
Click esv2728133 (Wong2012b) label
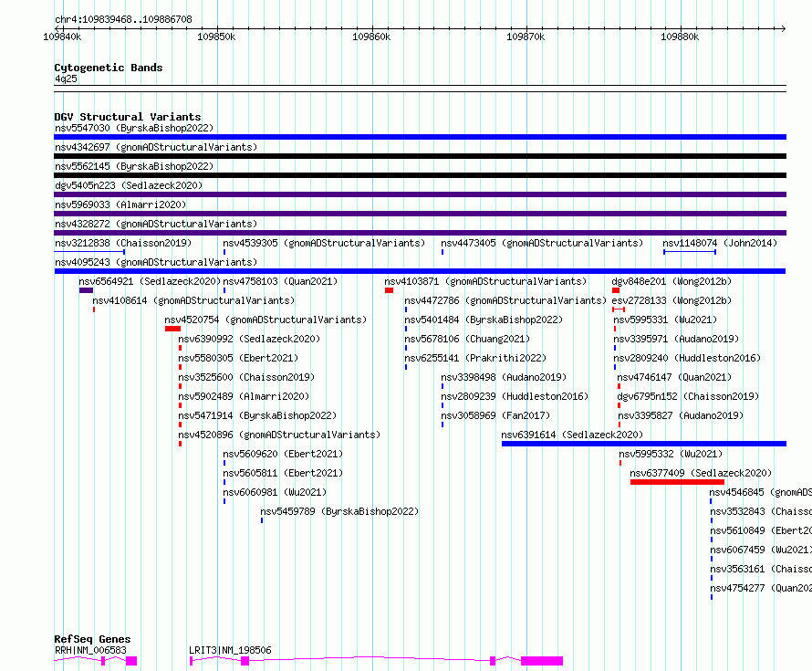671,300
